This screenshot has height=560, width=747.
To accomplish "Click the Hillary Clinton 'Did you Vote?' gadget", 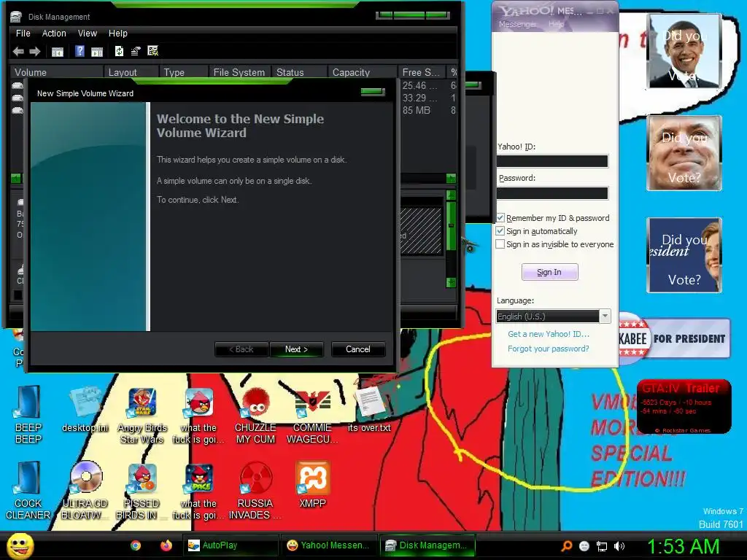I will click(684, 254).
